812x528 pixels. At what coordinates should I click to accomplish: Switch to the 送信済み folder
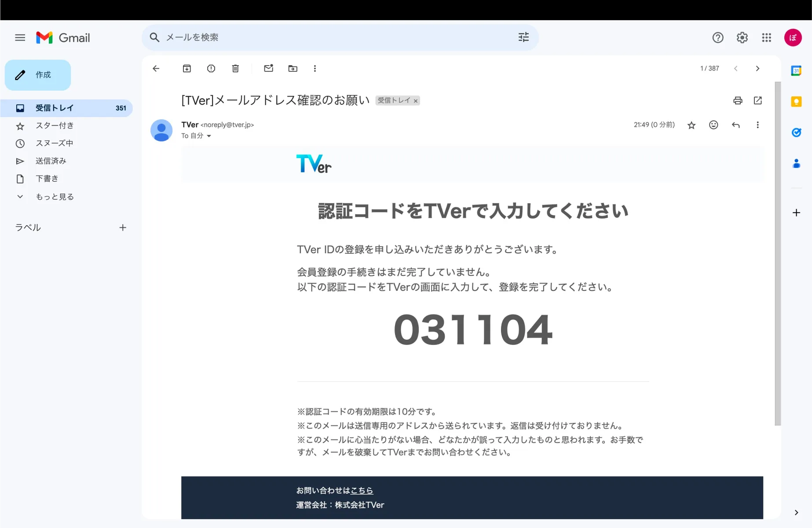tap(51, 161)
